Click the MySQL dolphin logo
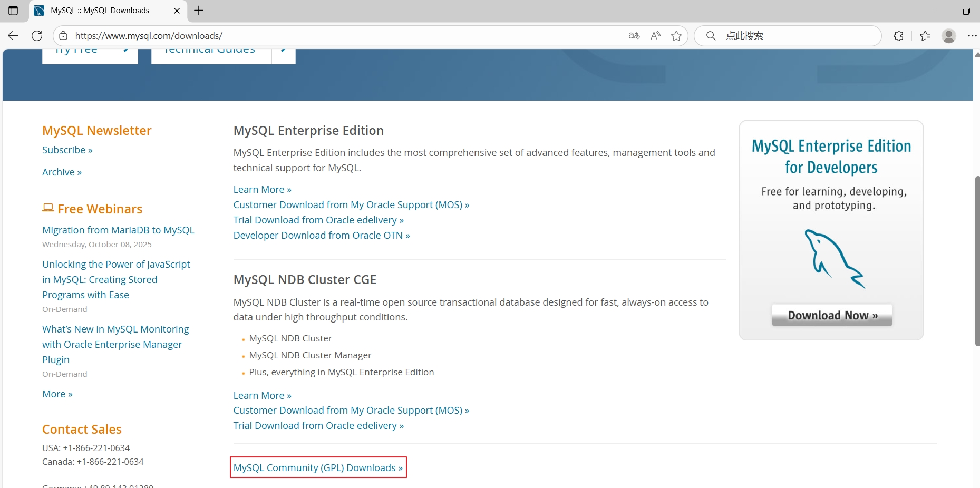 click(x=834, y=259)
